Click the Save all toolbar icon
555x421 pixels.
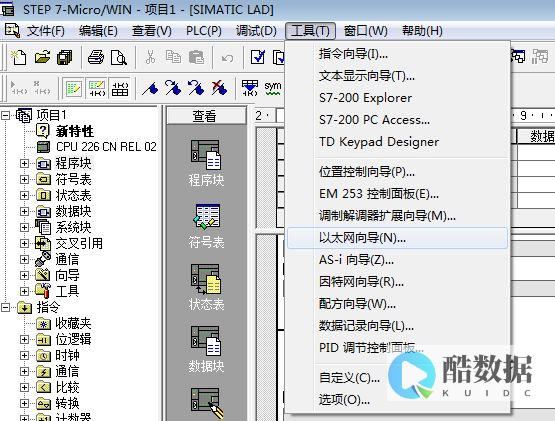(x=65, y=57)
